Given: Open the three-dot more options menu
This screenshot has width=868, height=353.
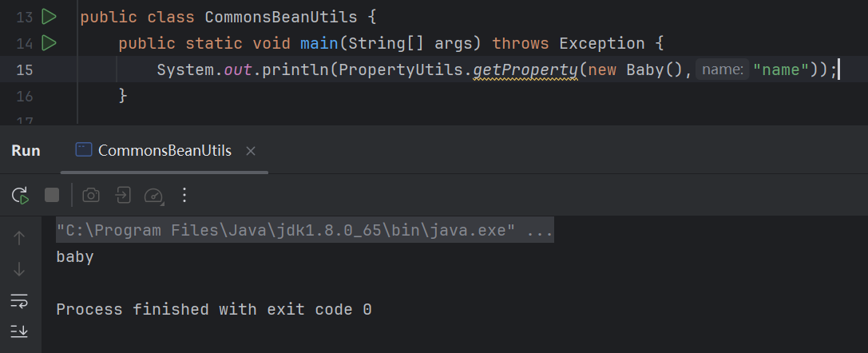Looking at the screenshot, I should click(184, 195).
